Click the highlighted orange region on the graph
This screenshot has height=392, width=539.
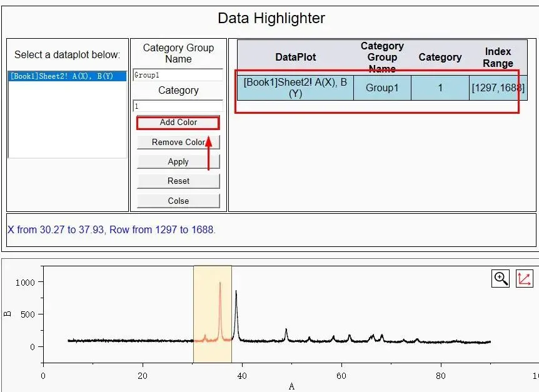[213, 314]
